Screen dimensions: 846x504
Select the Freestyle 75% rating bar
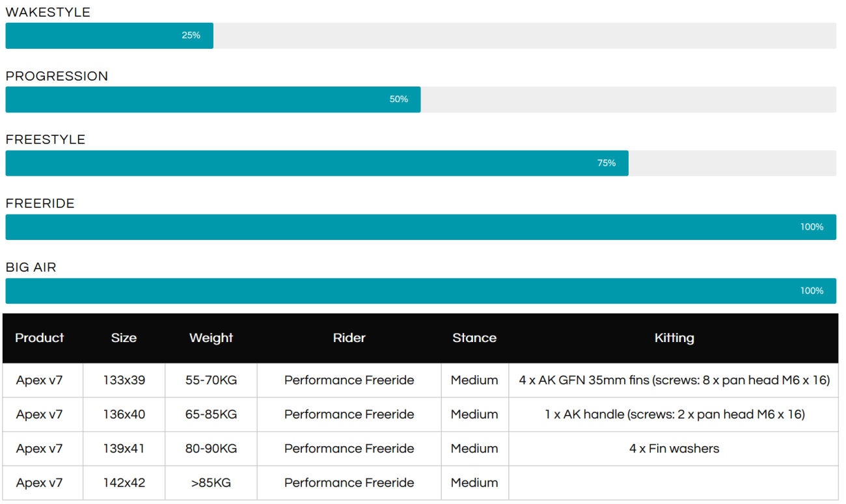click(317, 163)
